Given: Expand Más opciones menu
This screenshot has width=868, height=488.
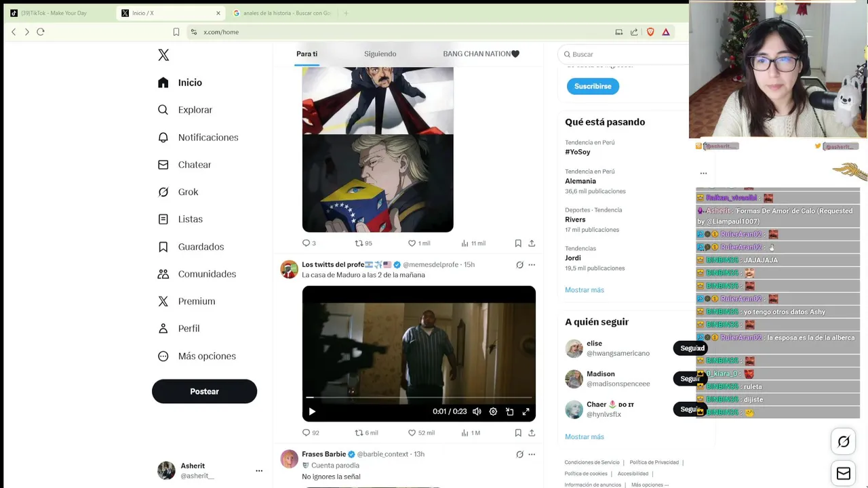Looking at the screenshot, I should (197, 356).
